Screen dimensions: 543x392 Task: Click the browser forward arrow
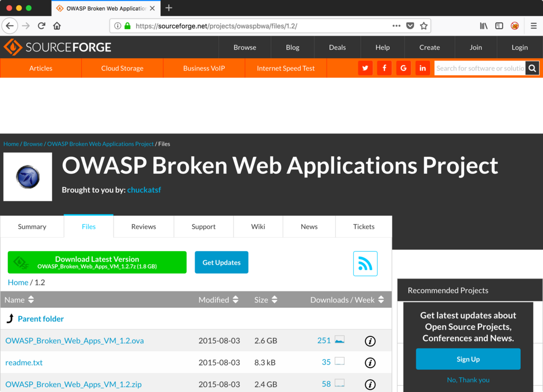[x=26, y=26]
